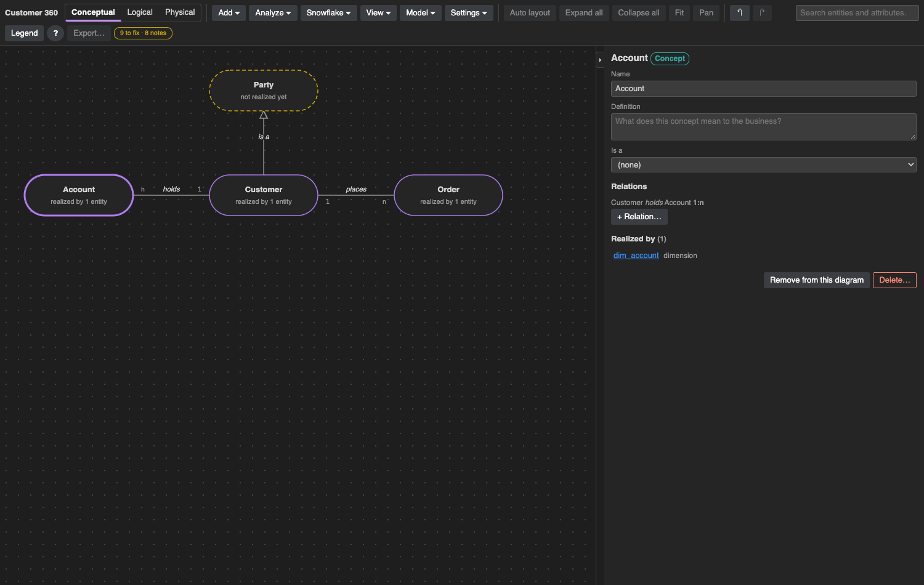This screenshot has width=924, height=585.
Task: Open the dim_account link
Action: (x=636, y=256)
